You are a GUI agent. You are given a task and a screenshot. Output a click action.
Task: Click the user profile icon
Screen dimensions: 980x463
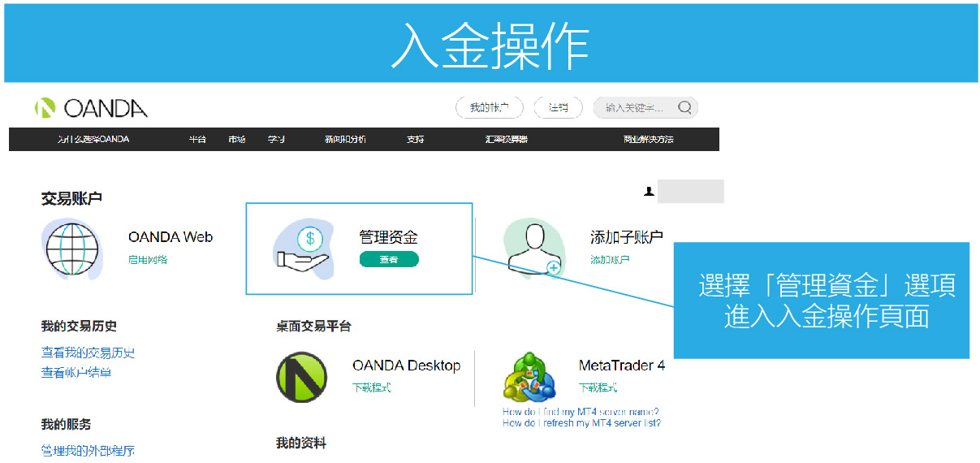click(649, 192)
